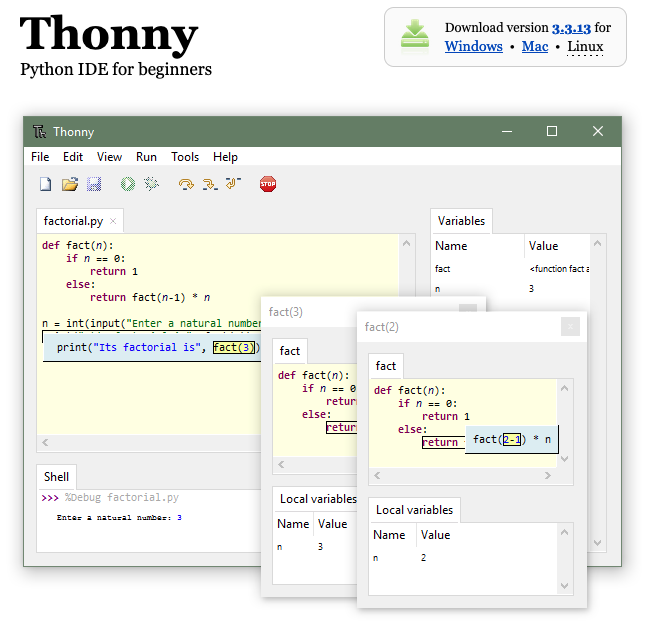Select the fact row in Variables table
This screenshot has width=656, height=621.
511,269
